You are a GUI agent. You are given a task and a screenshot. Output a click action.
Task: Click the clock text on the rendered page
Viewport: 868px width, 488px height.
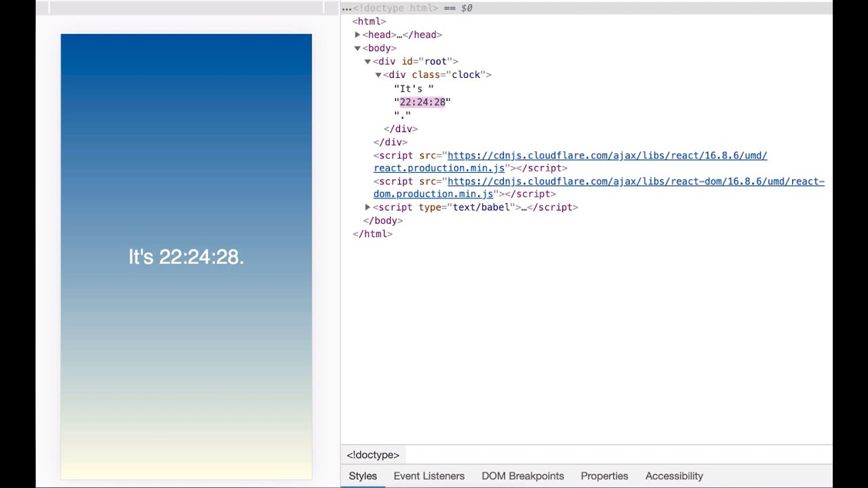tap(186, 257)
